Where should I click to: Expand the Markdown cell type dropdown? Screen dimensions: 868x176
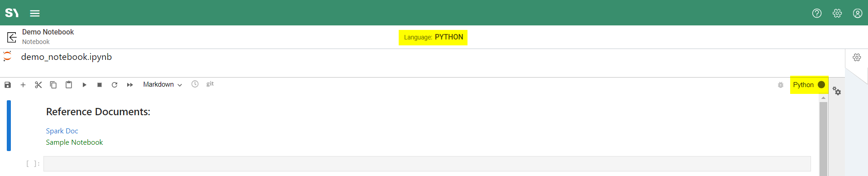click(162, 84)
